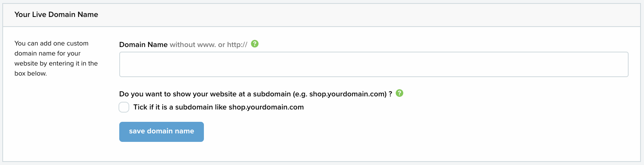The height and width of the screenshot is (165, 644).
Task: Click the bold 'Domain Name' field label
Action: [143, 45]
